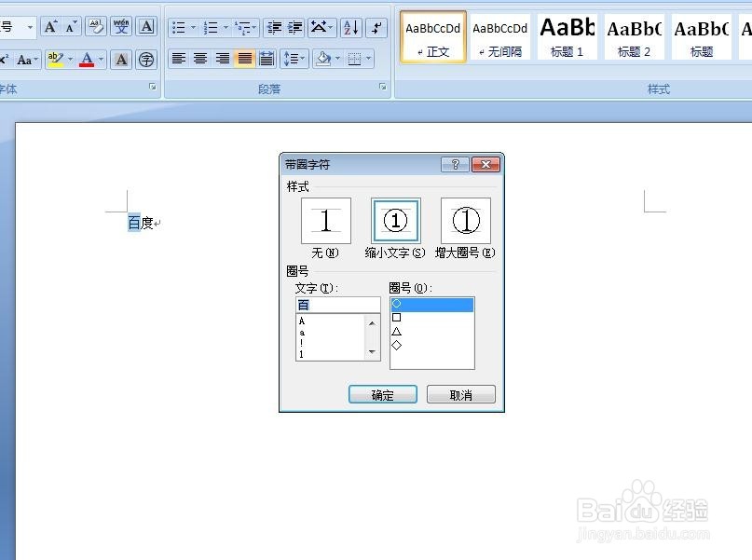
Task: Select the diamond enclosure shape
Action: point(432,345)
